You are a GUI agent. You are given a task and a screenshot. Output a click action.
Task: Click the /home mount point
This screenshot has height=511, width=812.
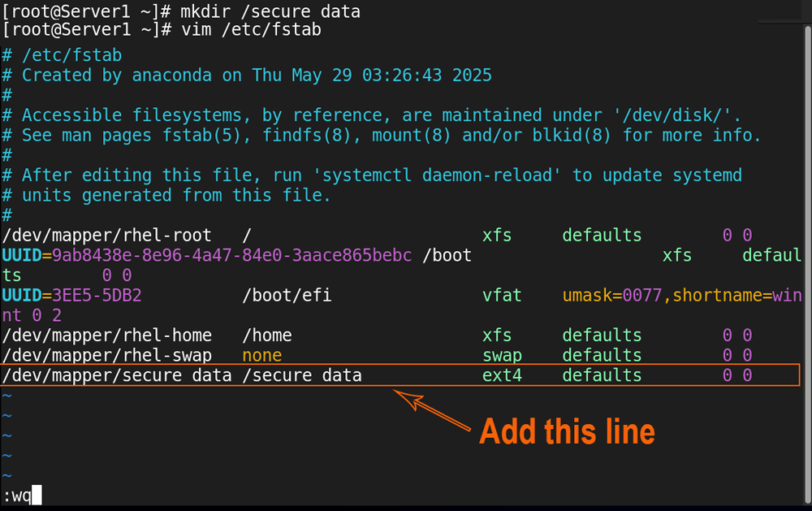tap(267, 336)
